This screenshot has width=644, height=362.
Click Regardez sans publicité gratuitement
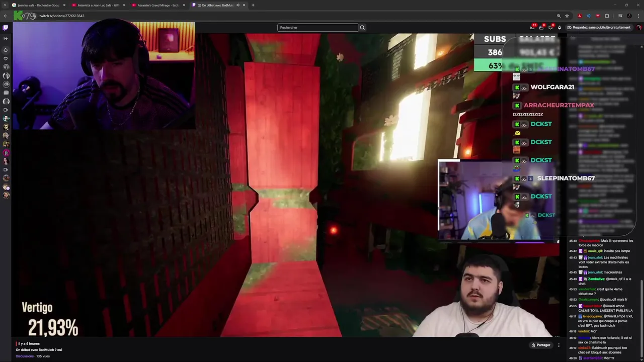(599, 28)
